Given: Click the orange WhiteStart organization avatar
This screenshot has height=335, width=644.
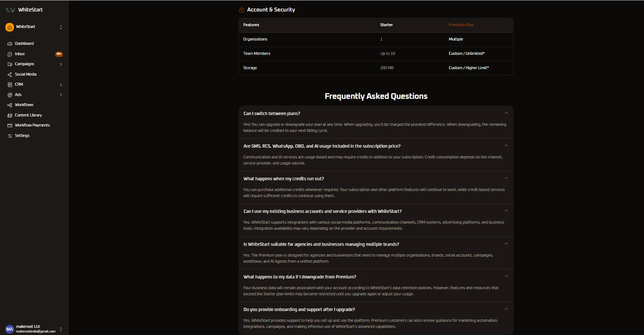Looking at the screenshot, I should [x=10, y=27].
